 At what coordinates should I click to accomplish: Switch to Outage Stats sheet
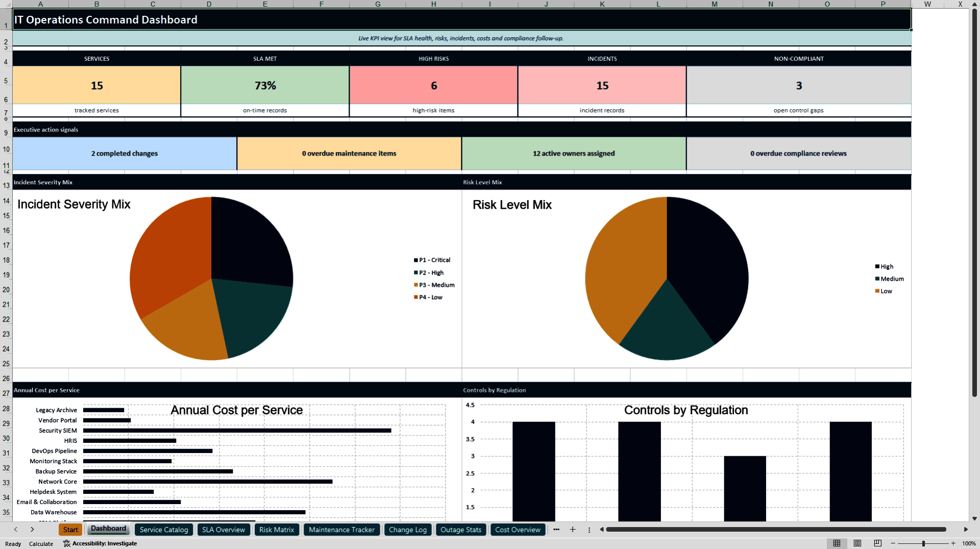click(x=461, y=530)
